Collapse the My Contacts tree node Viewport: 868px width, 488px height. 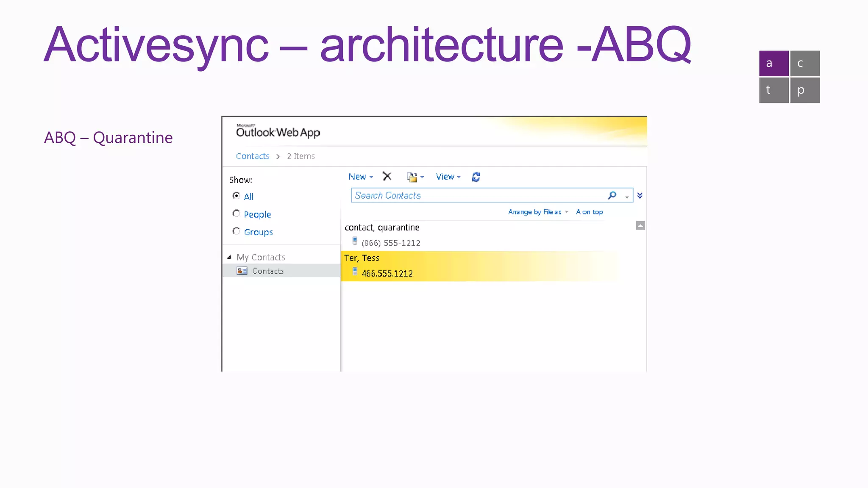(x=229, y=257)
